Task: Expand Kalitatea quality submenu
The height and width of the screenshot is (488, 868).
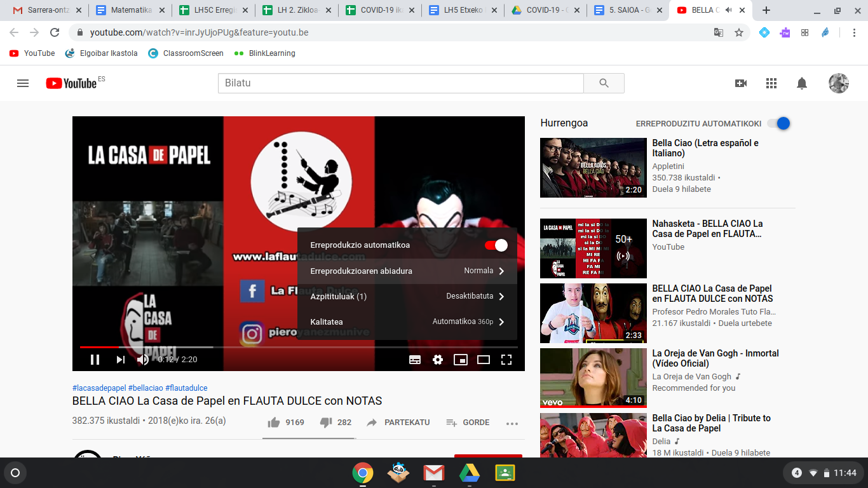Action: click(407, 322)
